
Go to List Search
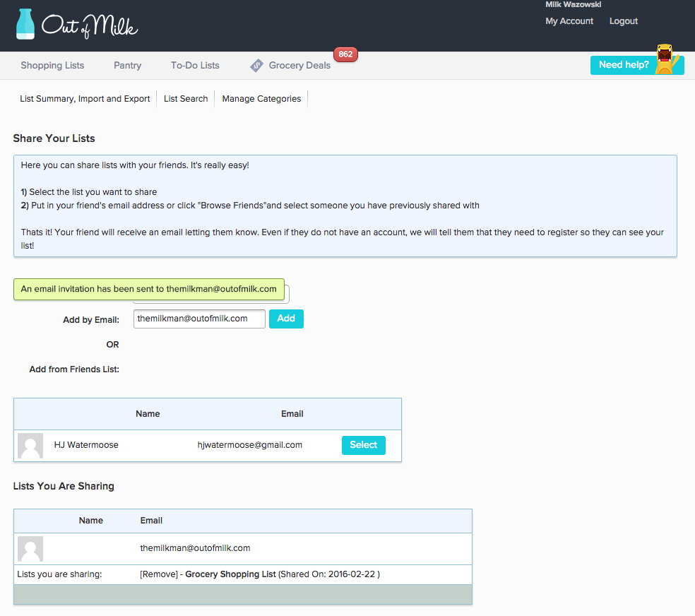tap(186, 99)
